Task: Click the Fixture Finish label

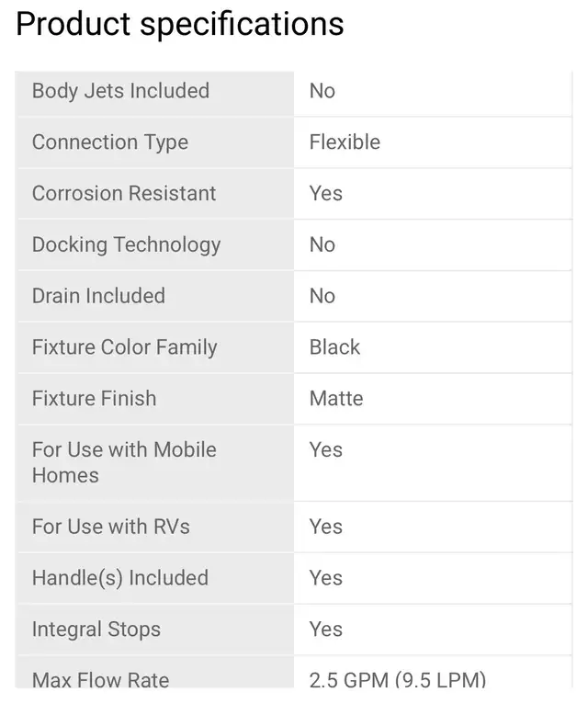Action: pos(94,399)
